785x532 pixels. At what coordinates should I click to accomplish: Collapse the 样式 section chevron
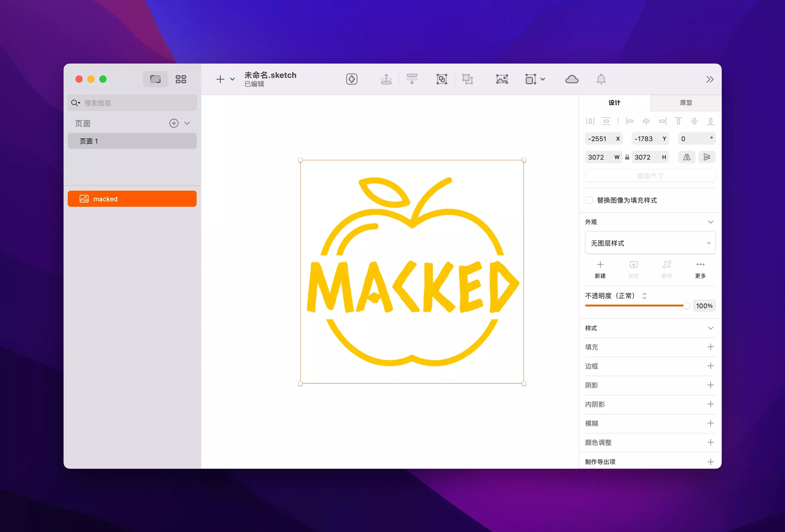point(710,328)
